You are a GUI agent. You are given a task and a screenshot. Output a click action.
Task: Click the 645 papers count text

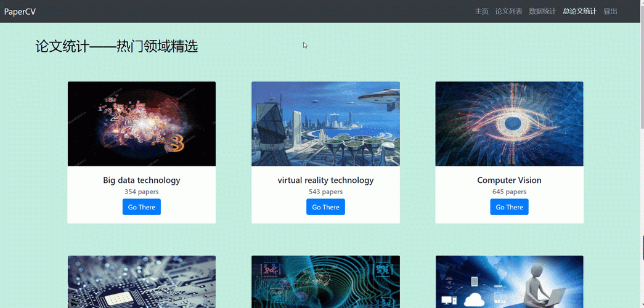click(509, 192)
